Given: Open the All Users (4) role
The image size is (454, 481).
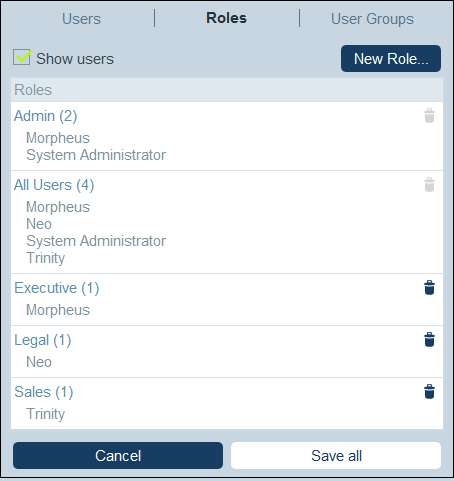Looking at the screenshot, I should pyautogui.click(x=54, y=185).
